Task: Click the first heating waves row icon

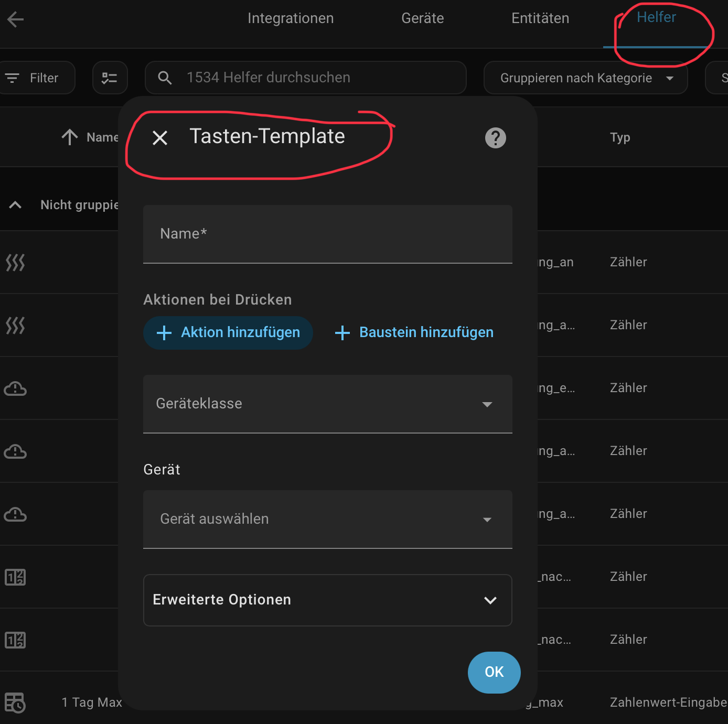Action: pyautogui.click(x=15, y=262)
